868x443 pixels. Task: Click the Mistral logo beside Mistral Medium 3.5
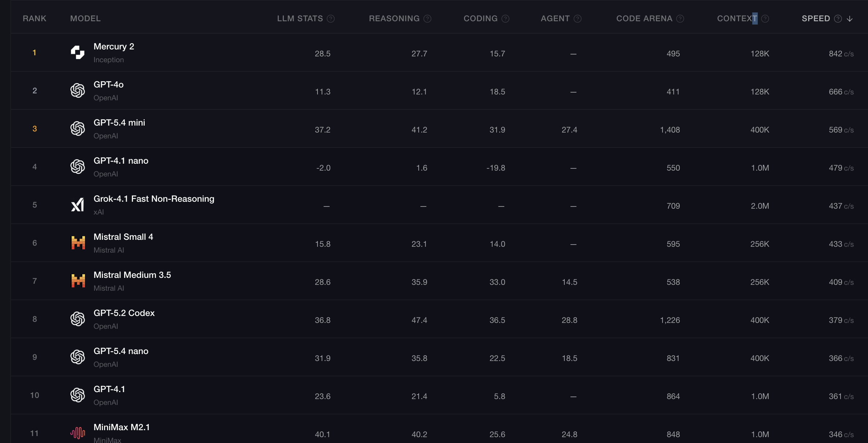click(78, 281)
